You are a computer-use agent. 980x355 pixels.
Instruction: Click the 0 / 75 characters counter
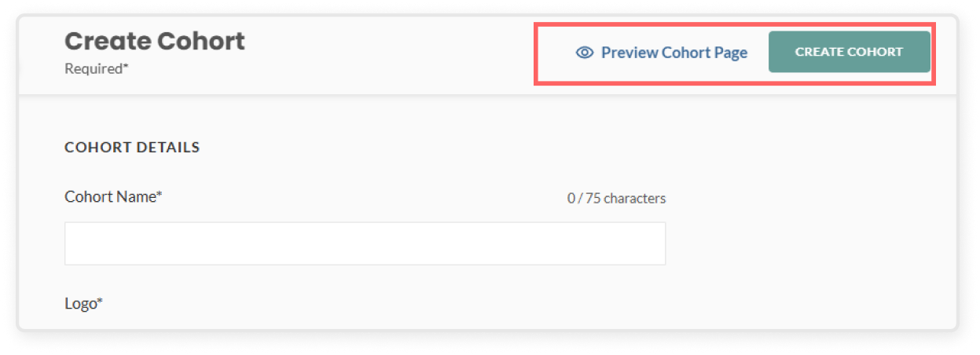click(617, 199)
